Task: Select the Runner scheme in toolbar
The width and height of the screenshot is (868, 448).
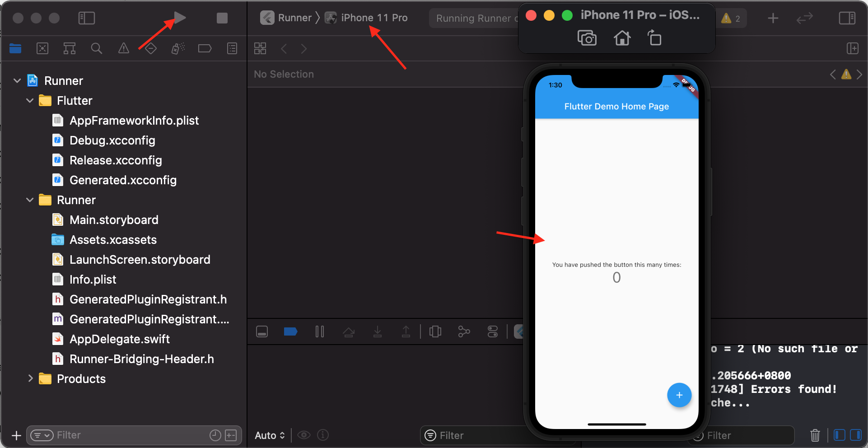Action: pyautogui.click(x=286, y=18)
